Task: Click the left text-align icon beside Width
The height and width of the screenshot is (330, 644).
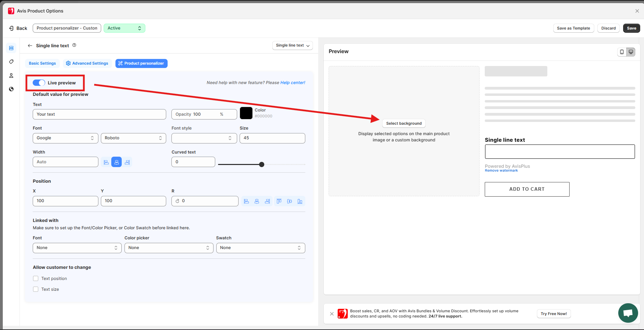Action: click(106, 162)
